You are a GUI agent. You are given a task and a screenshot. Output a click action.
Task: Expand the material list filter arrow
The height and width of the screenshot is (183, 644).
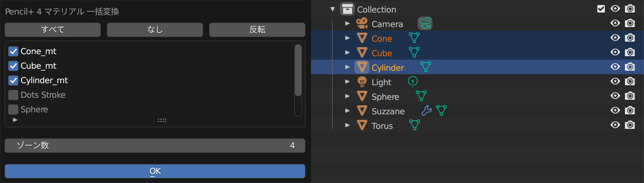tap(15, 120)
